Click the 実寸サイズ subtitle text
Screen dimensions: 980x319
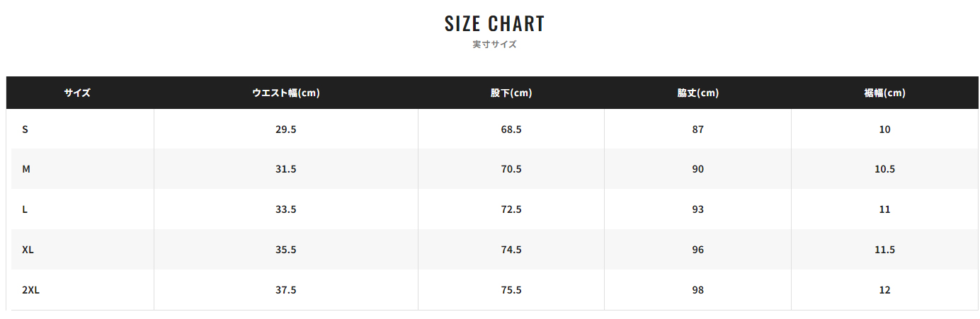pos(494,44)
